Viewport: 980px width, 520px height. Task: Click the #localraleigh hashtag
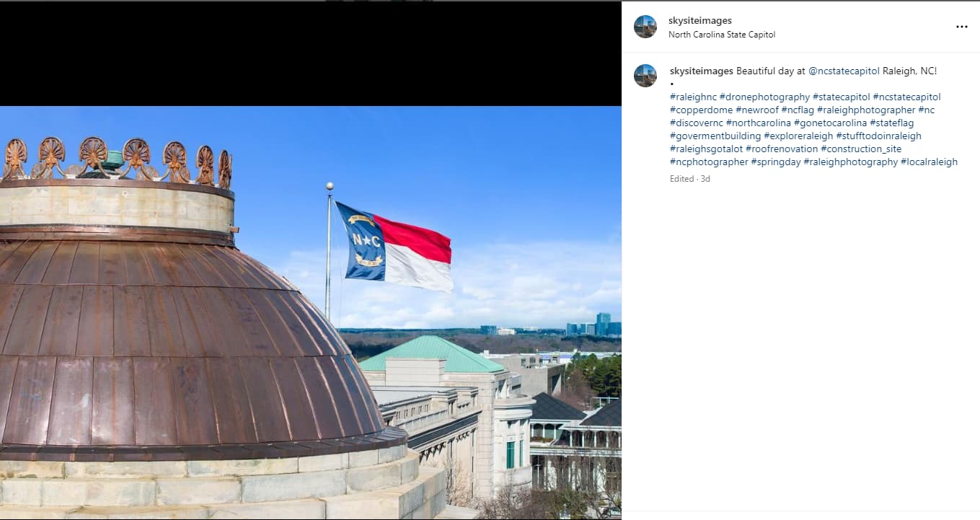click(x=929, y=162)
